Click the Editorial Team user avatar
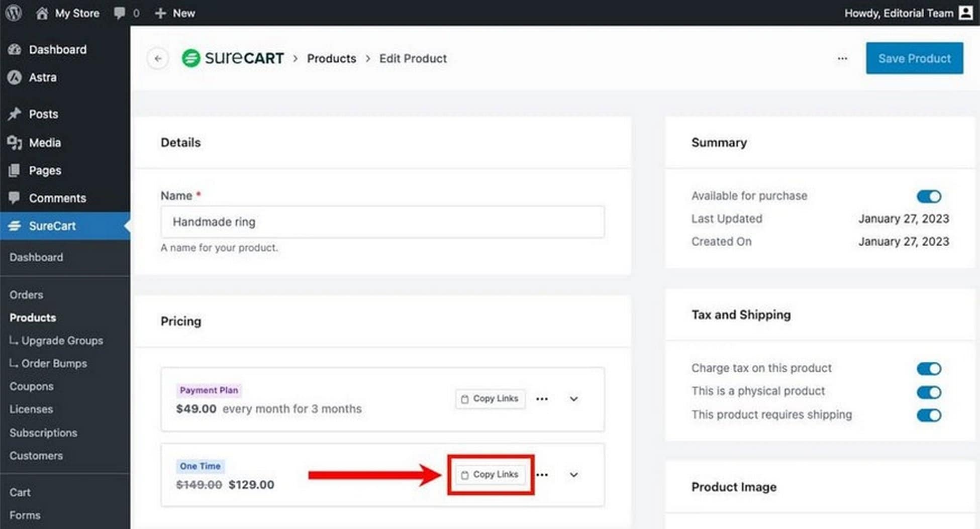980x529 pixels. tap(965, 13)
